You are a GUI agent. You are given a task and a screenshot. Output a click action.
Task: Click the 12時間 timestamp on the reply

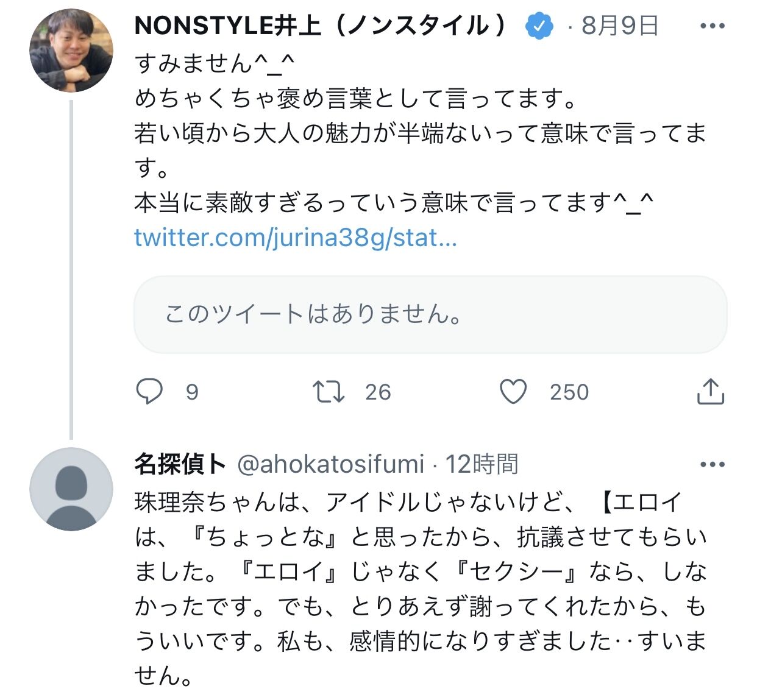tap(482, 465)
